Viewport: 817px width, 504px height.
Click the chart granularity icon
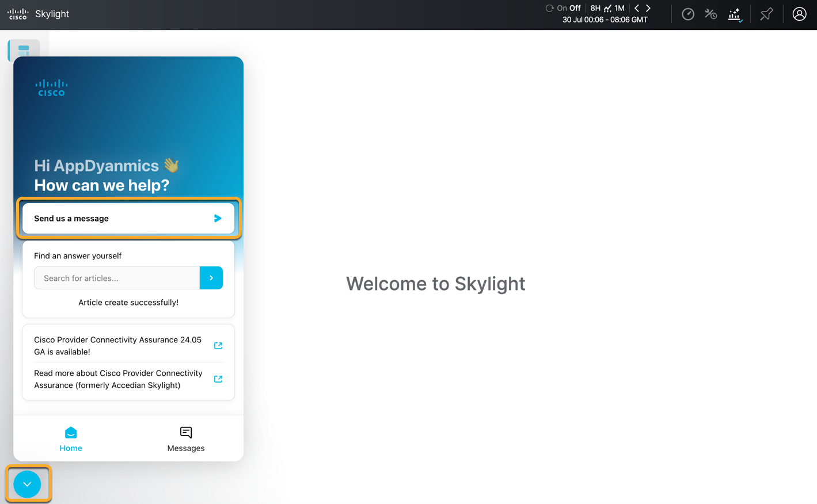[x=607, y=8]
